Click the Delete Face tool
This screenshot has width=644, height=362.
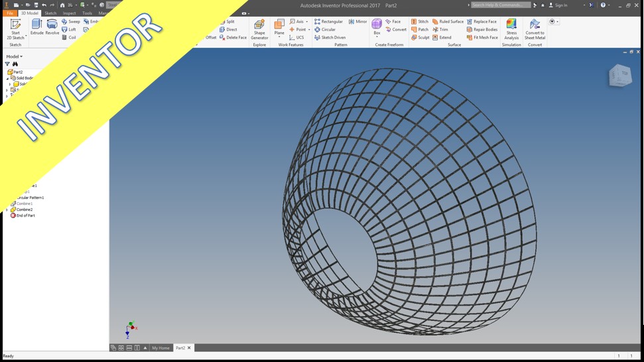pyautogui.click(x=233, y=37)
